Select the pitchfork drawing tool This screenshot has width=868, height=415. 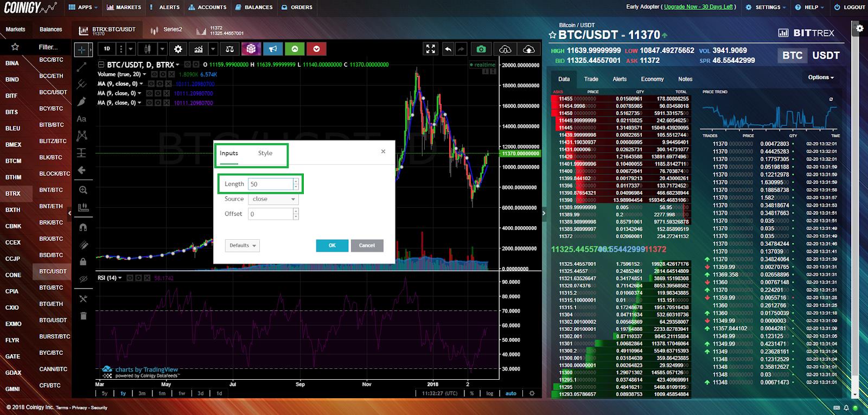[82, 84]
